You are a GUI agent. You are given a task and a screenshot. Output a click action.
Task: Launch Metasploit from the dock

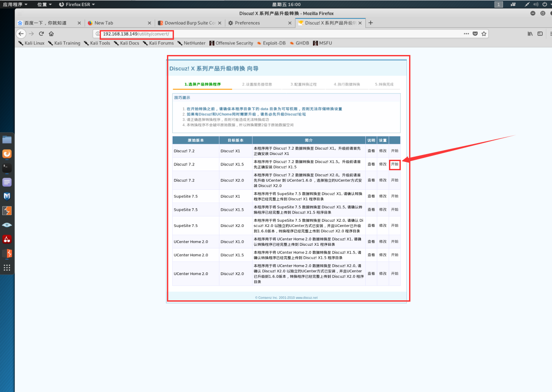pyautogui.click(x=7, y=196)
